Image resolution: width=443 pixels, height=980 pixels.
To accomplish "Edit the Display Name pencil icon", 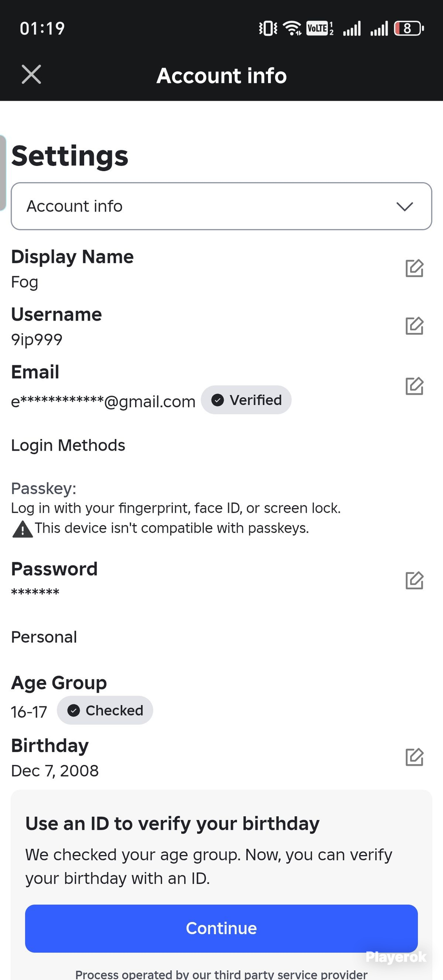I will 414,268.
